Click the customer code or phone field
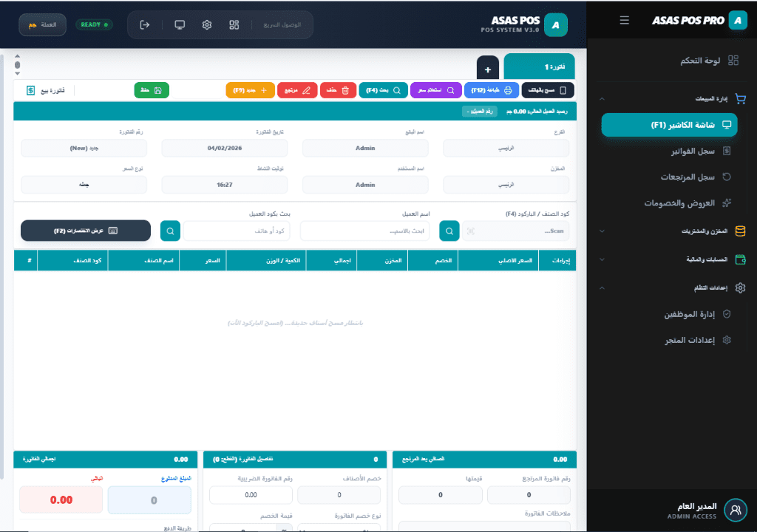Viewport: 757px width, 532px height. (x=237, y=231)
